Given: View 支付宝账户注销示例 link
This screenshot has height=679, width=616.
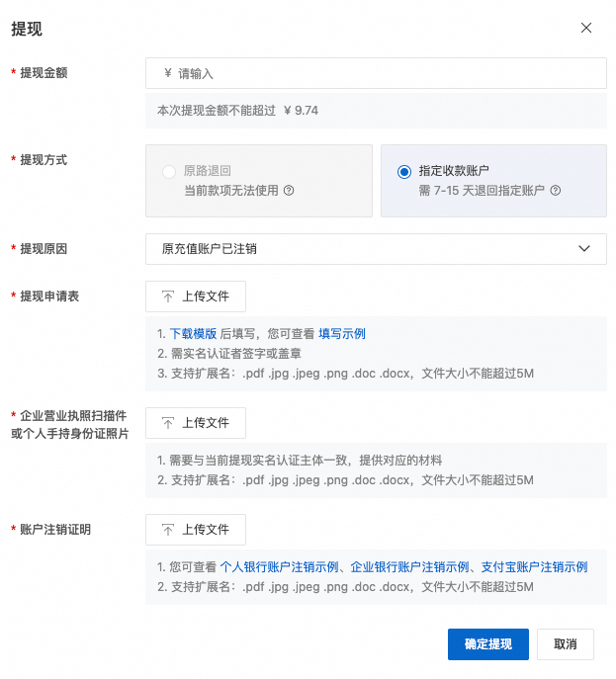Looking at the screenshot, I should pyautogui.click(x=535, y=567).
